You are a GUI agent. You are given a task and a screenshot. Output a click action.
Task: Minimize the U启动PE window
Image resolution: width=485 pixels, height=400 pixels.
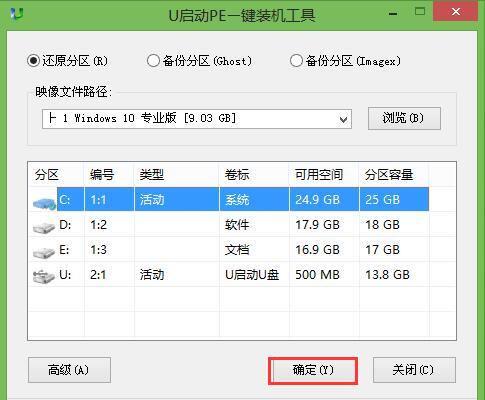(x=393, y=13)
